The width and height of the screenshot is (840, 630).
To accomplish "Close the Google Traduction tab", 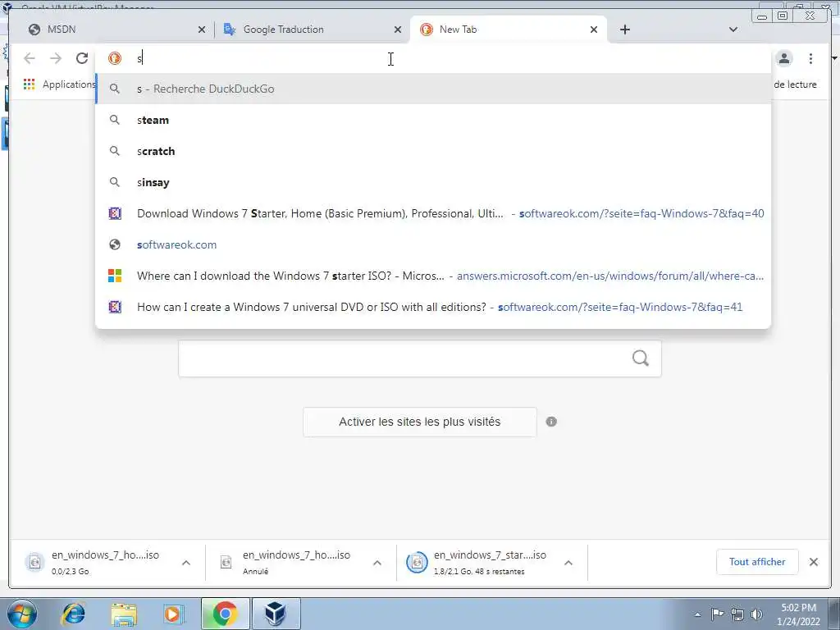I will click(x=398, y=30).
